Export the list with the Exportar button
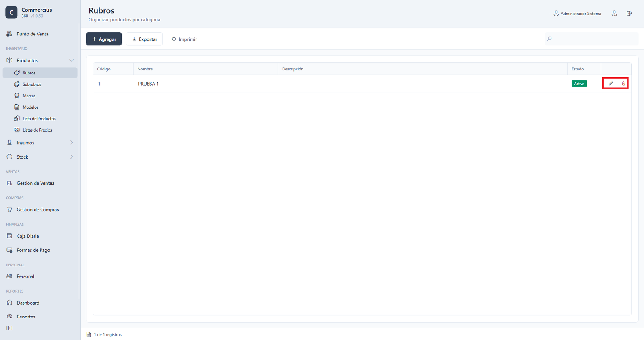This screenshot has width=644, height=340. pos(144,39)
